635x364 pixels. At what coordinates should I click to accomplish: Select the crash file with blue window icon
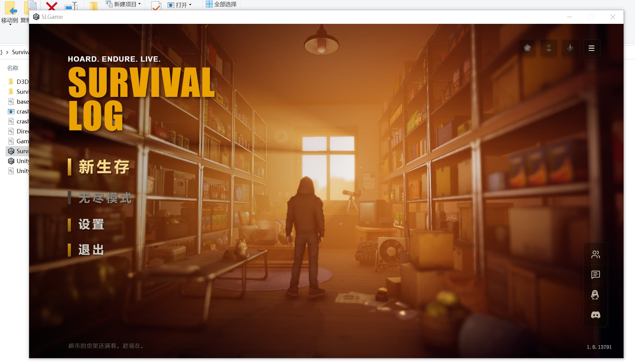[18, 111]
